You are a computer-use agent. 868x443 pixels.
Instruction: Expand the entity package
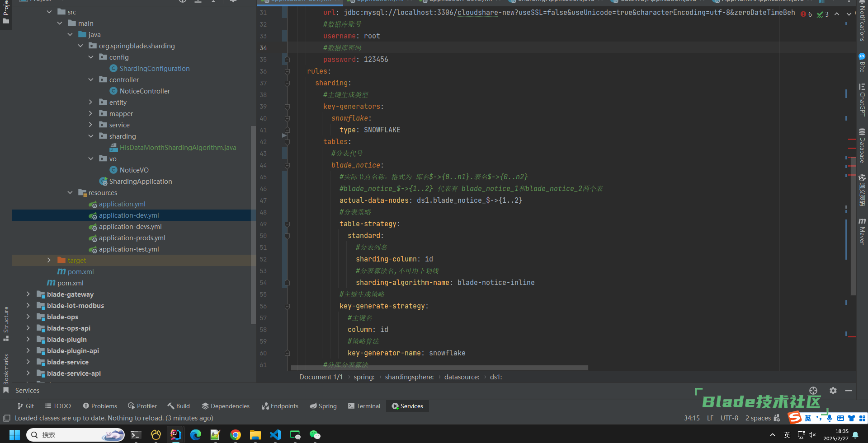[x=91, y=103]
